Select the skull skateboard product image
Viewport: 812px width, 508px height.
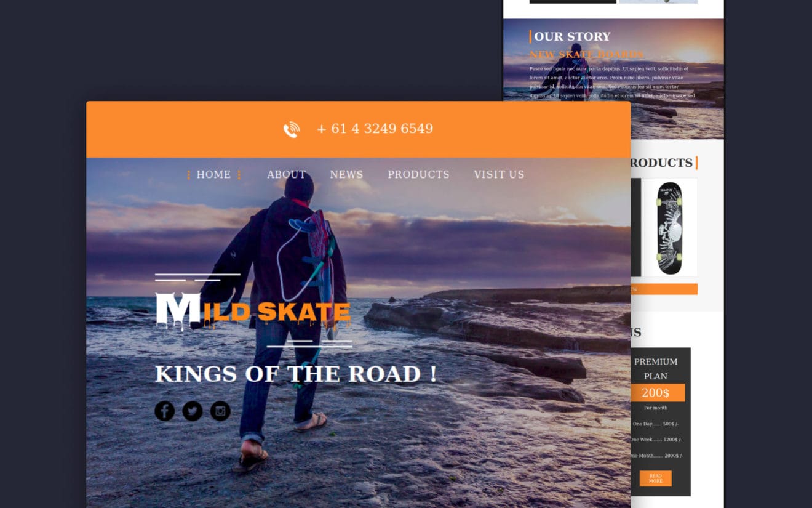tap(669, 228)
